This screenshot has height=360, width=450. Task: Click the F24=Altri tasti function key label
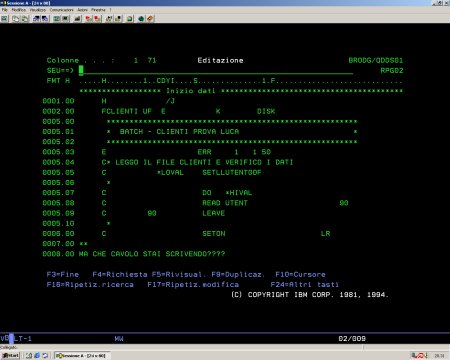pyautogui.click(x=304, y=285)
